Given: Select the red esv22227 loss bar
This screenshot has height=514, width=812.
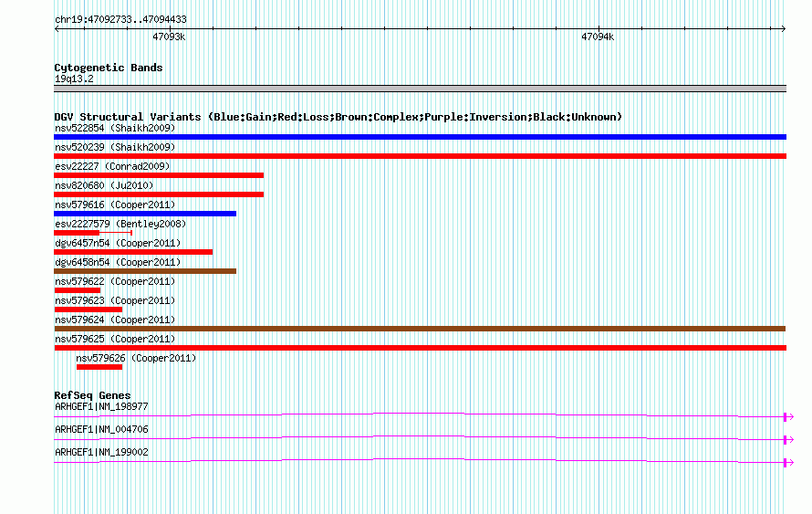Looking at the screenshot, I should click(x=159, y=175).
